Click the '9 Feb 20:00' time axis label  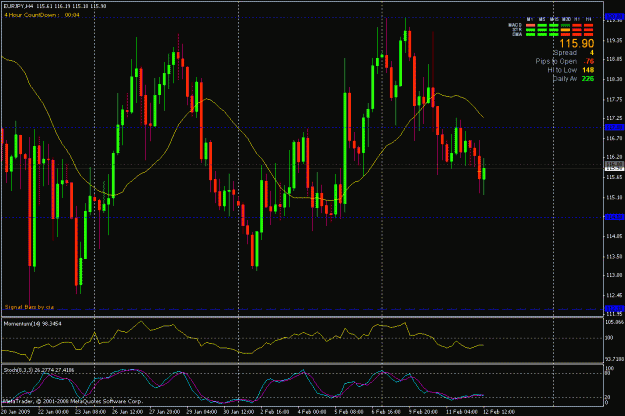[423, 412]
